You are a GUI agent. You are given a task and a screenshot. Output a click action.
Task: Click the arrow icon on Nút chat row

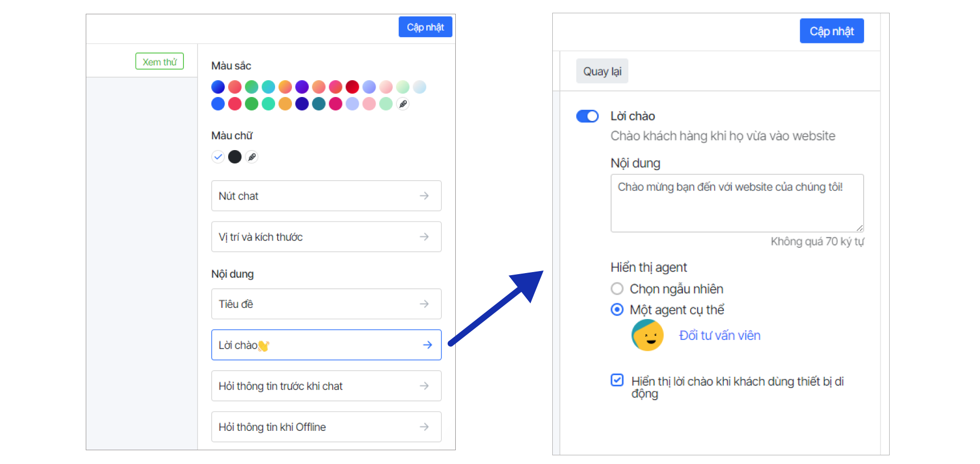coord(424,196)
